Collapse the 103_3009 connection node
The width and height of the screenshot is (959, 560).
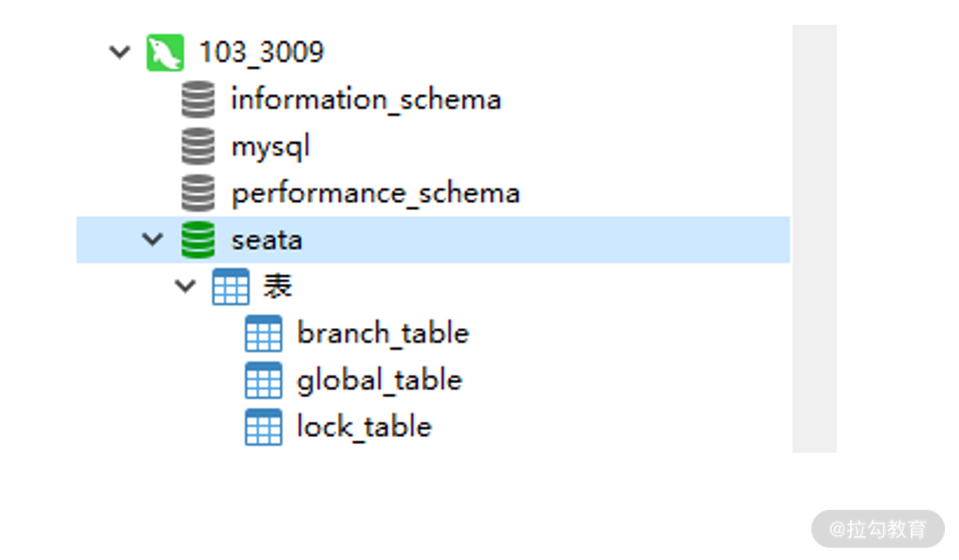coord(120,52)
